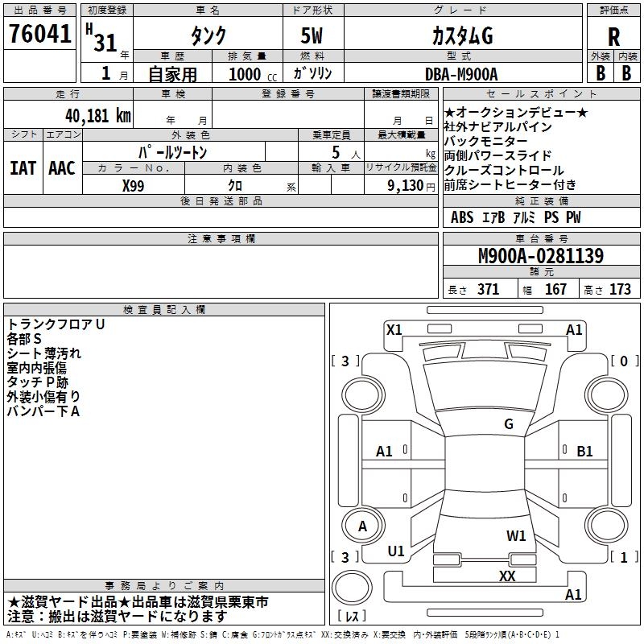The image size is (644, 644).
Task: Click the recycle deposit 9,130円
Action: click(411, 186)
